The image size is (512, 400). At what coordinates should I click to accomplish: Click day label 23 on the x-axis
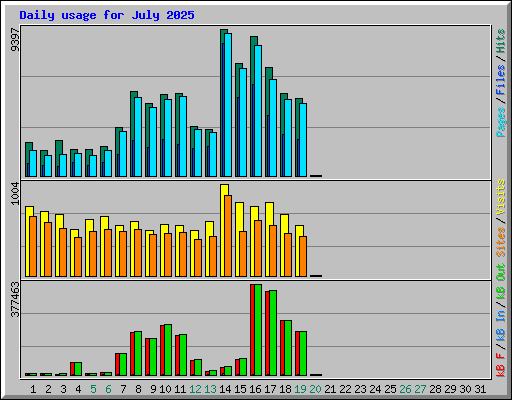(x=360, y=389)
